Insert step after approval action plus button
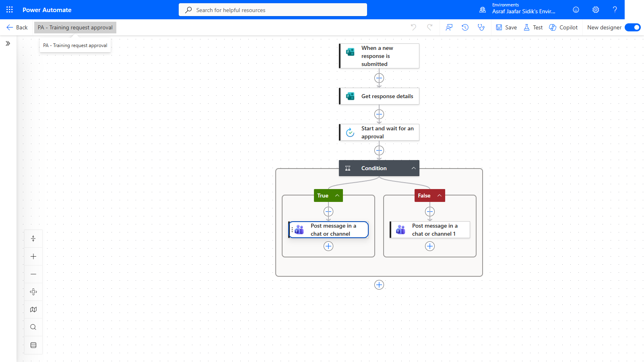This screenshot has width=644, height=362. coord(379,150)
